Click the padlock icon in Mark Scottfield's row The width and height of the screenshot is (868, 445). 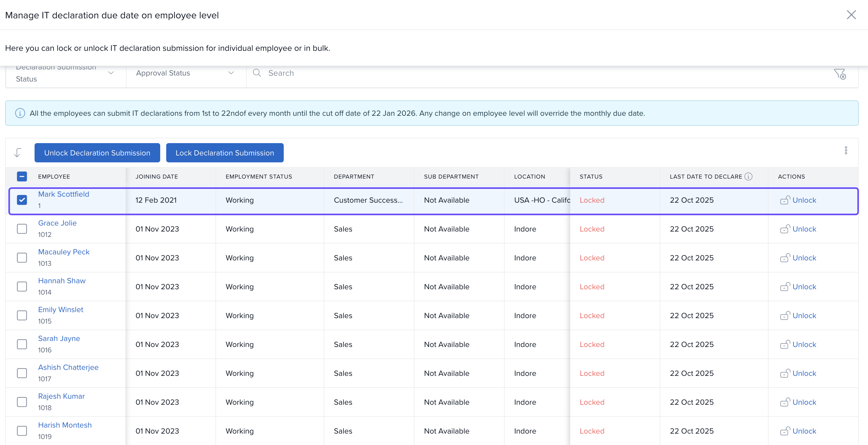[784, 200]
